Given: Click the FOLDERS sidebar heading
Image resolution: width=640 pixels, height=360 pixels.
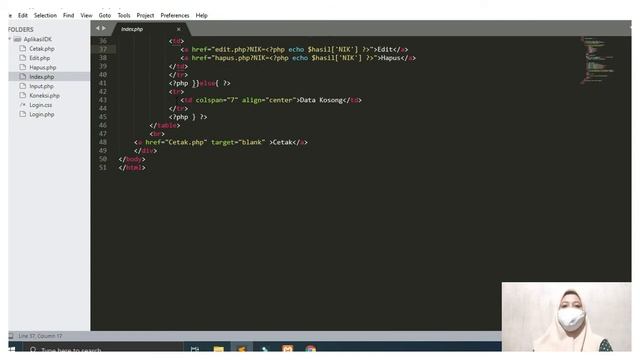Looking at the screenshot, I should coord(21,30).
